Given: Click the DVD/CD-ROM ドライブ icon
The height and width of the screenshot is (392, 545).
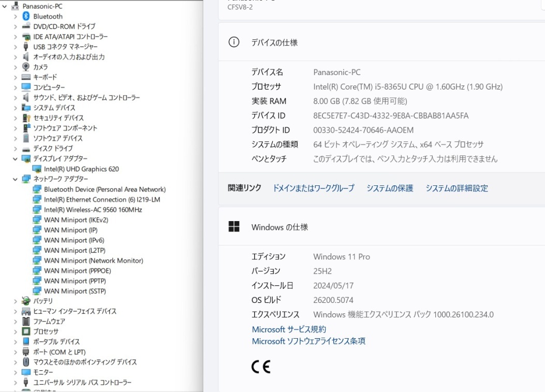Looking at the screenshot, I should [x=26, y=26].
